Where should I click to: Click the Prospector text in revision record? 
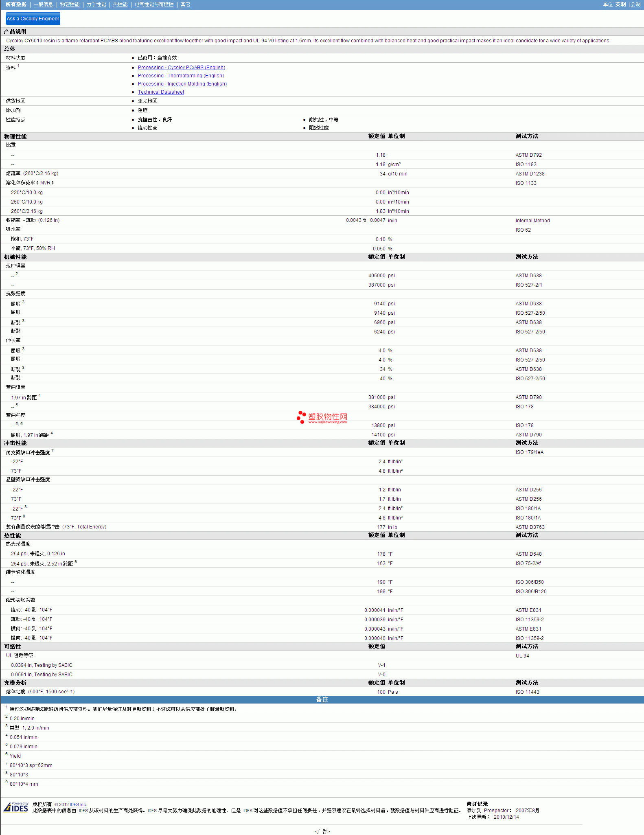[496, 811]
